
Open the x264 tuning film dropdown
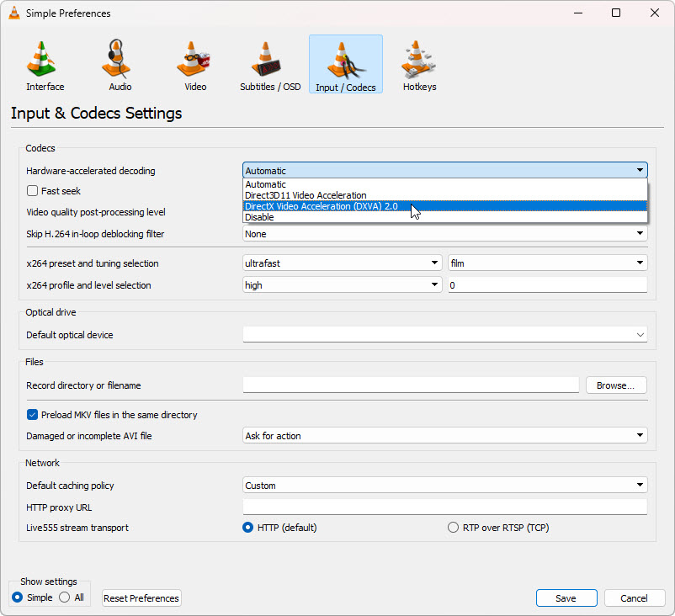548,263
